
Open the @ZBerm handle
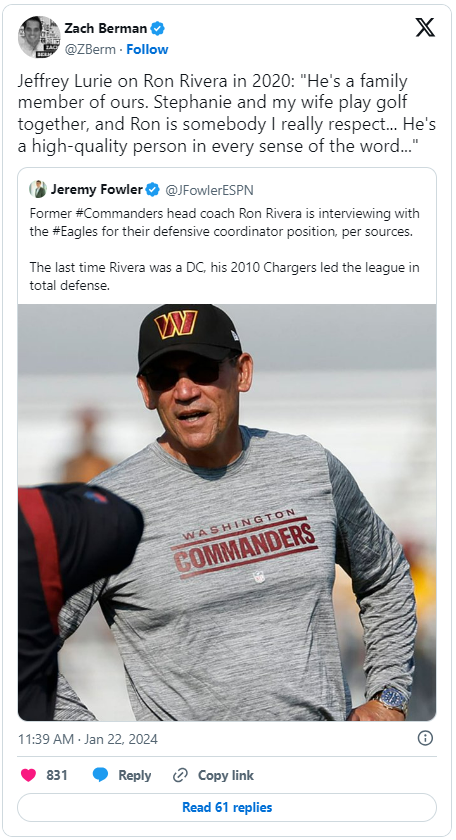click(x=90, y=49)
